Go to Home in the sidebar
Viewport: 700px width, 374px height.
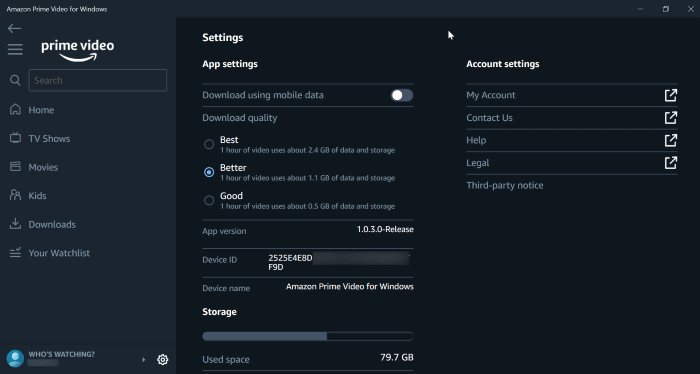[x=41, y=110]
